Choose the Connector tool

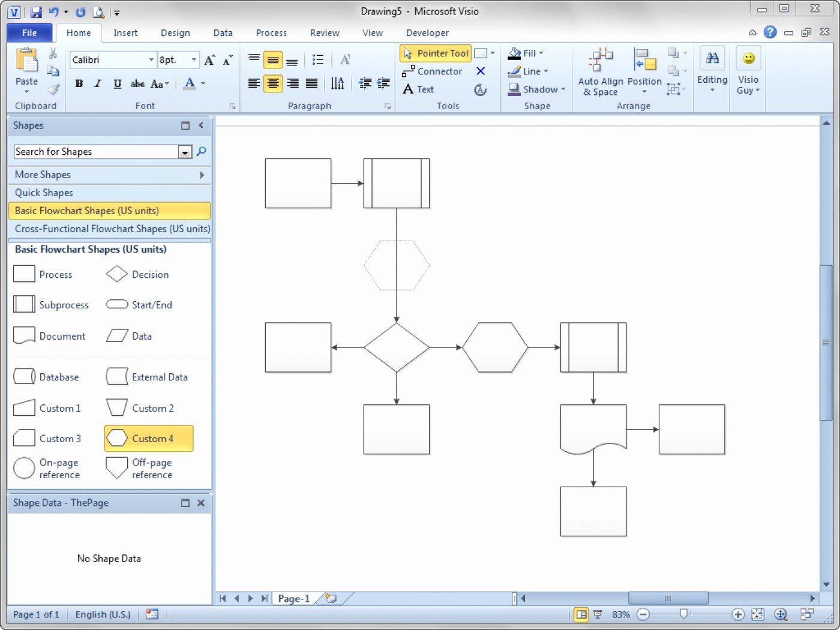click(x=432, y=71)
